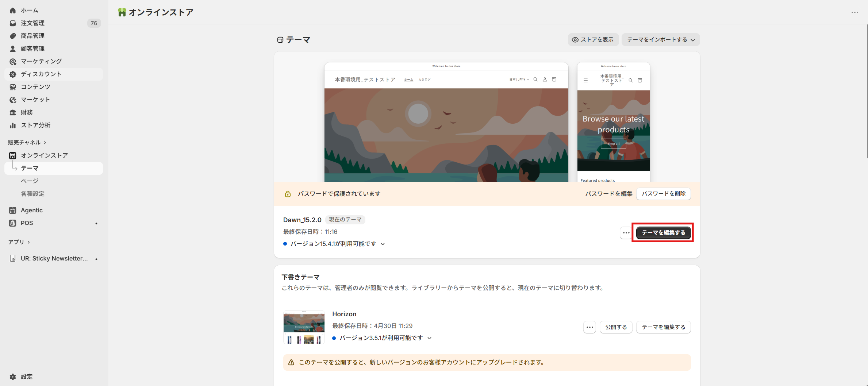Click the Dawn_15.2.0 theme name
Viewport: 868px width, 386px height.
tap(302, 220)
